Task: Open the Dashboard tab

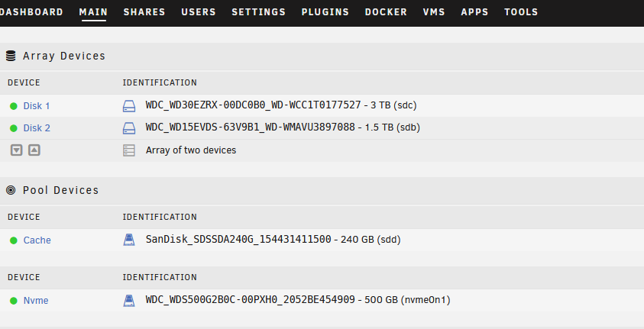Action: click(x=31, y=12)
